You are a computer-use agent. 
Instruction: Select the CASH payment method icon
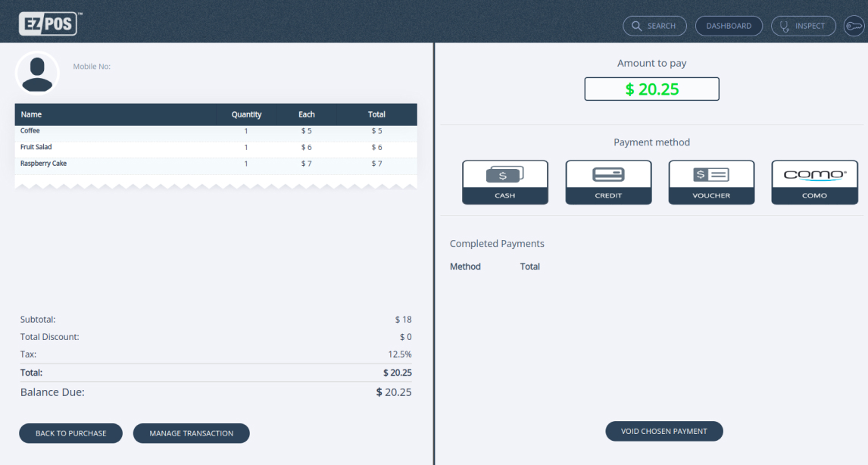504,182
